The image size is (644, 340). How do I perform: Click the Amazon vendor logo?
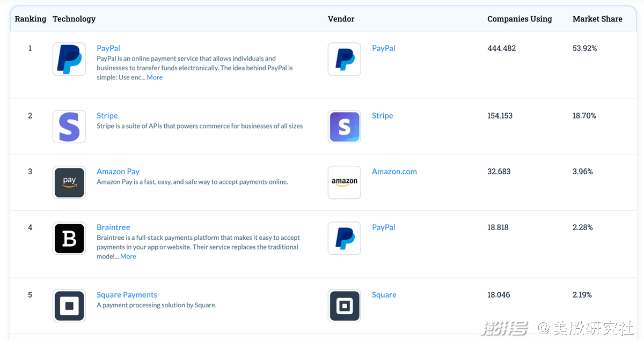[345, 182]
